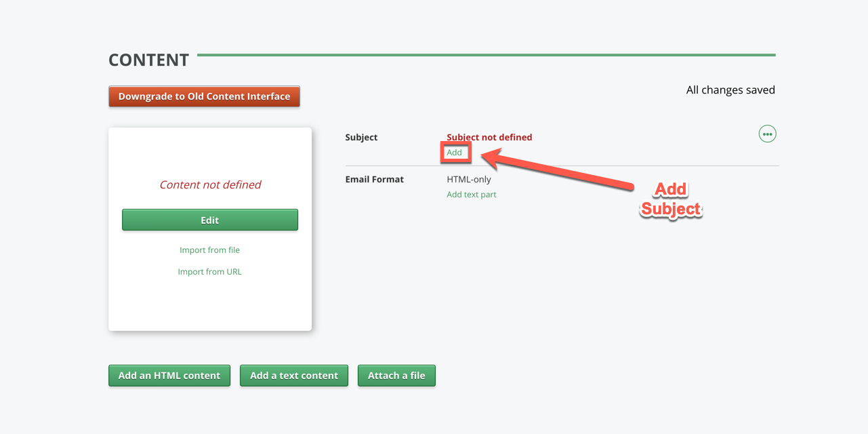Viewport: 868px width, 434px height.
Task: Click the All changes saved status text
Action: point(730,90)
